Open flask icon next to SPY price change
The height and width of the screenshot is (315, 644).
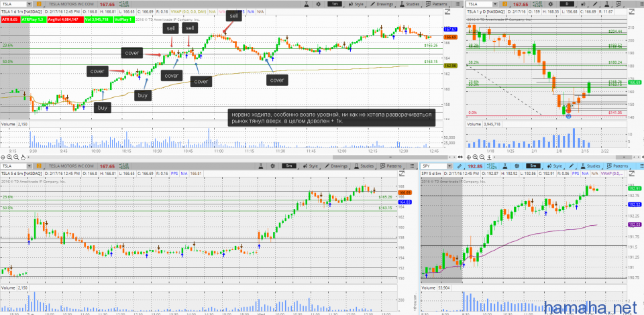tap(504, 166)
